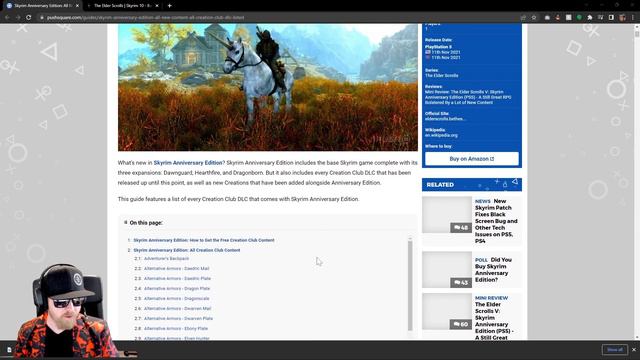The width and height of the screenshot is (640, 360).
Task: Bookmark this page with the star icon
Action: click(x=534, y=18)
